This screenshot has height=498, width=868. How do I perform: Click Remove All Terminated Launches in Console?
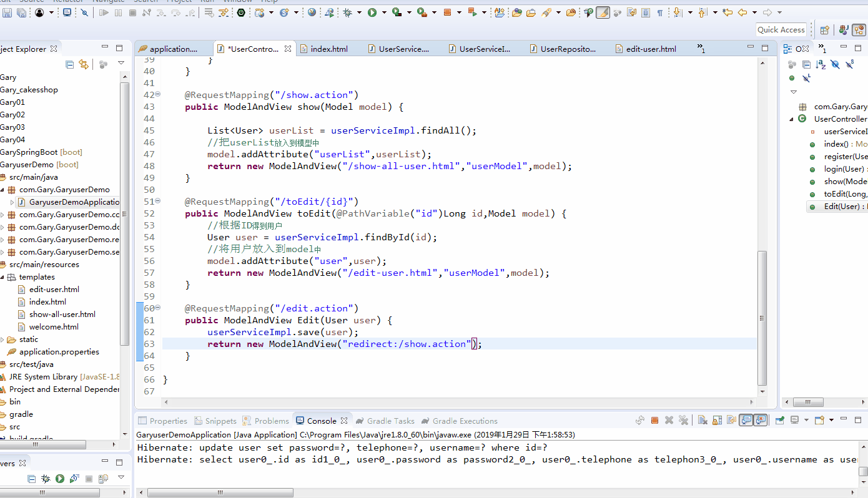point(684,421)
